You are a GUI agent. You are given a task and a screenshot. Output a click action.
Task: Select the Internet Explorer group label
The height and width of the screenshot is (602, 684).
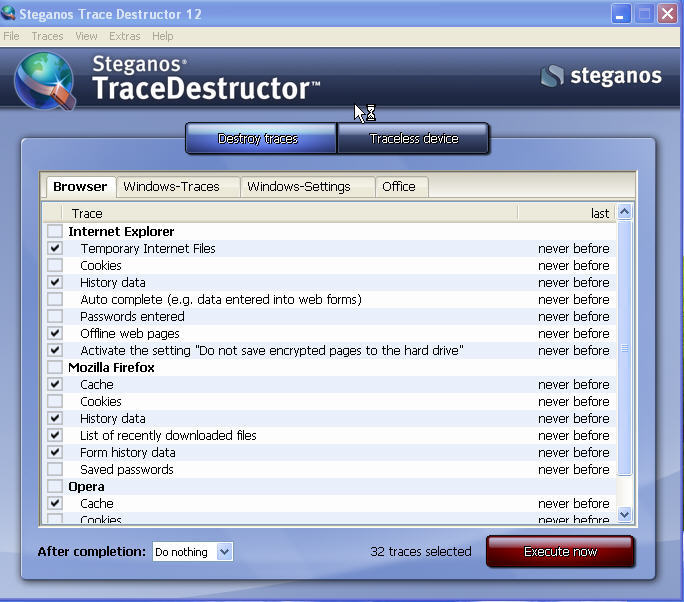[121, 232]
